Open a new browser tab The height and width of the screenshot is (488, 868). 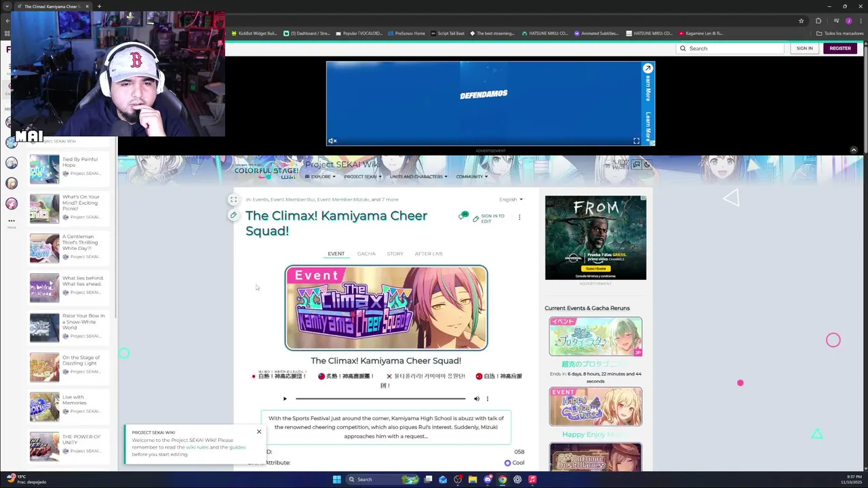99,6
